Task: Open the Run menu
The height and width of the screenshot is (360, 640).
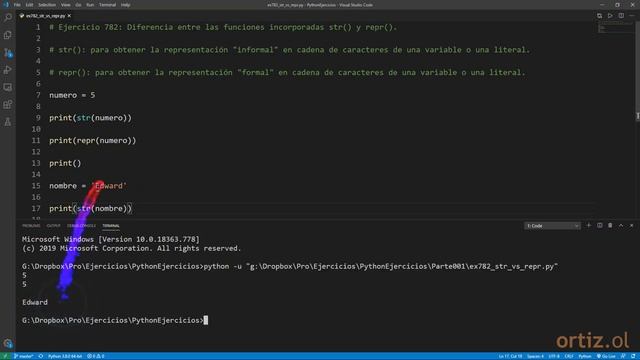Action: click(90, 5)
